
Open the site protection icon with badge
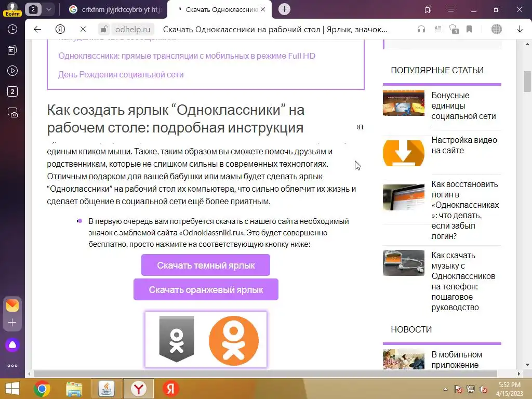pos(454,30)
